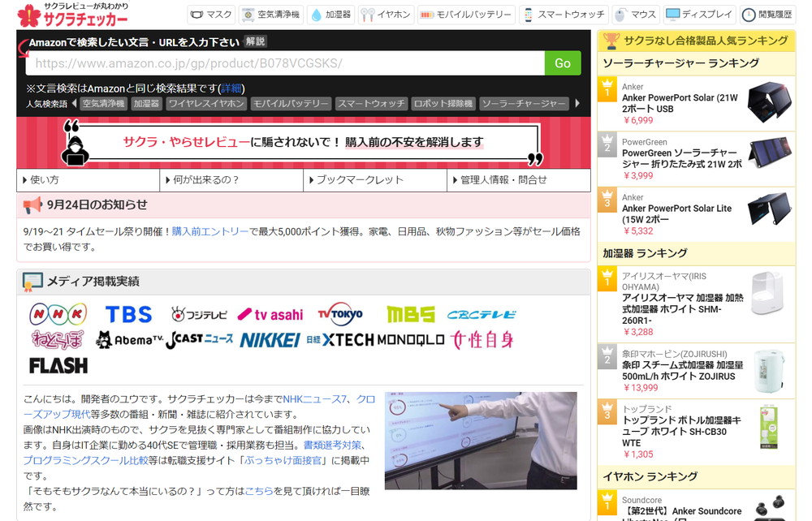Click the TBS logo
The height and width of the screenshot is (521, 812).
[x=129, y=314]
